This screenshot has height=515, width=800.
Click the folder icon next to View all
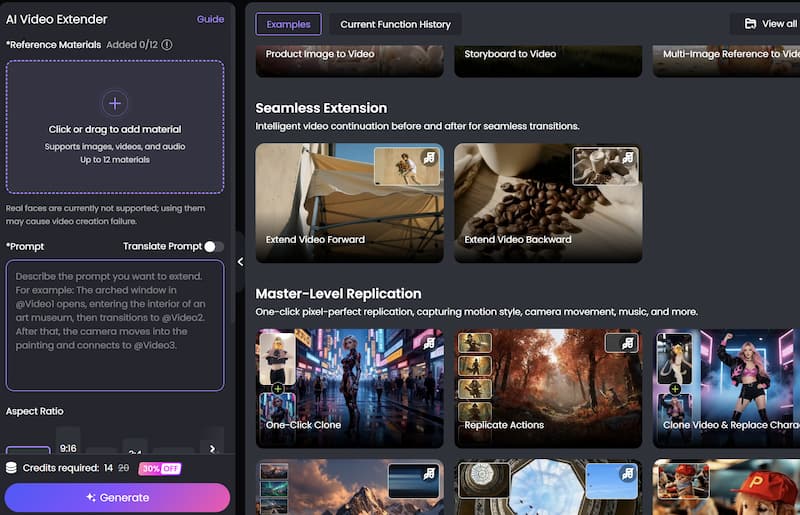[750, 23]
